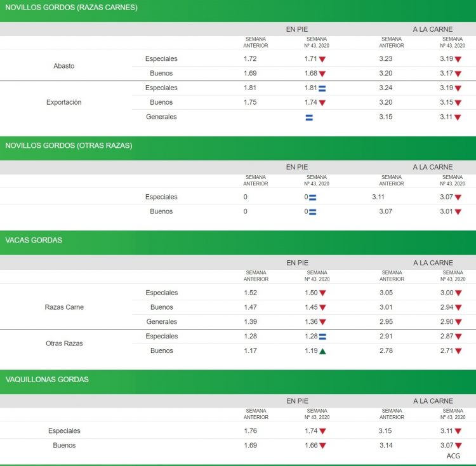Click the red down arrow beside 2.71
This screenshot has height=466, width=476.
coord(458,351)
